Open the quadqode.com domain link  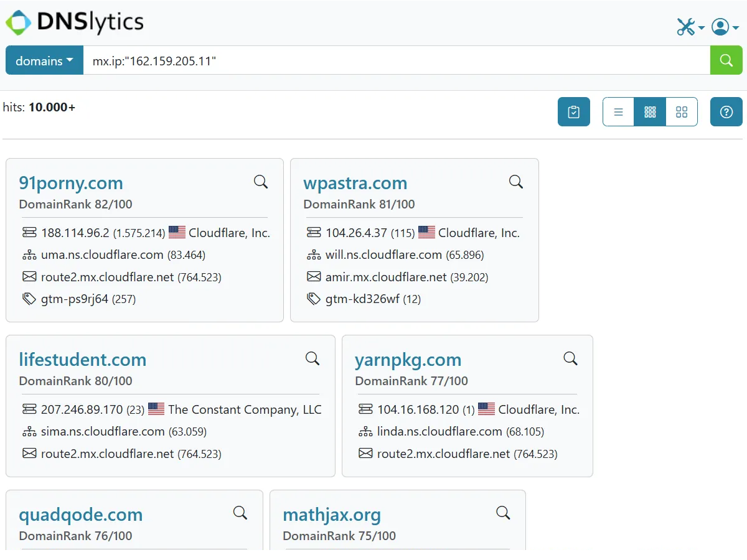point(81,515)
